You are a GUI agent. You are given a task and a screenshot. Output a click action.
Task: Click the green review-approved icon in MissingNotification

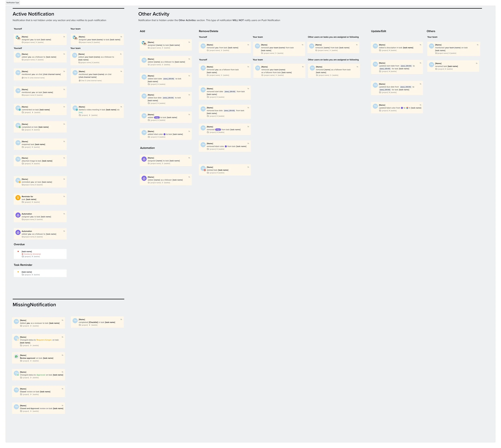coord(16,356)
